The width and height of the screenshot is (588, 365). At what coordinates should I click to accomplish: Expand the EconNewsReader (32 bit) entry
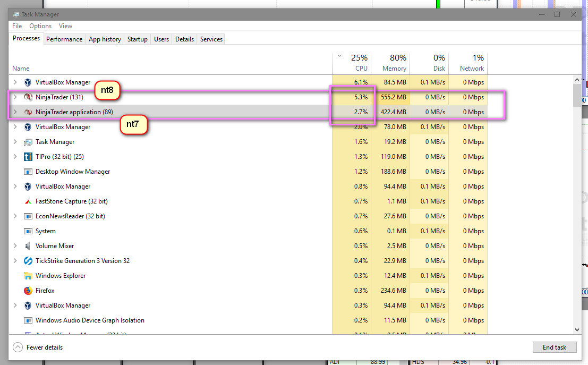pyautogui.click(x=15, y=216)
